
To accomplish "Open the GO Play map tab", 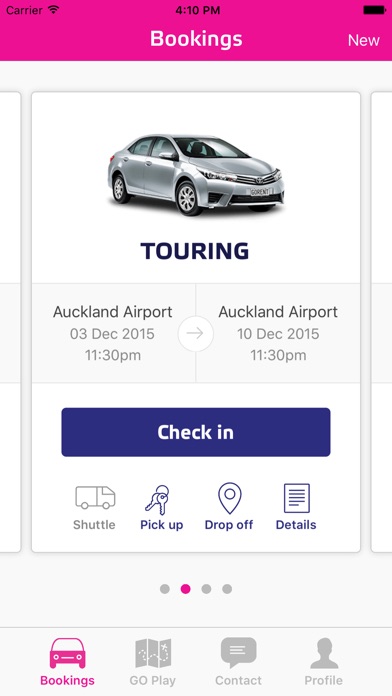I will pyautogui.click(x=153, y=661).
